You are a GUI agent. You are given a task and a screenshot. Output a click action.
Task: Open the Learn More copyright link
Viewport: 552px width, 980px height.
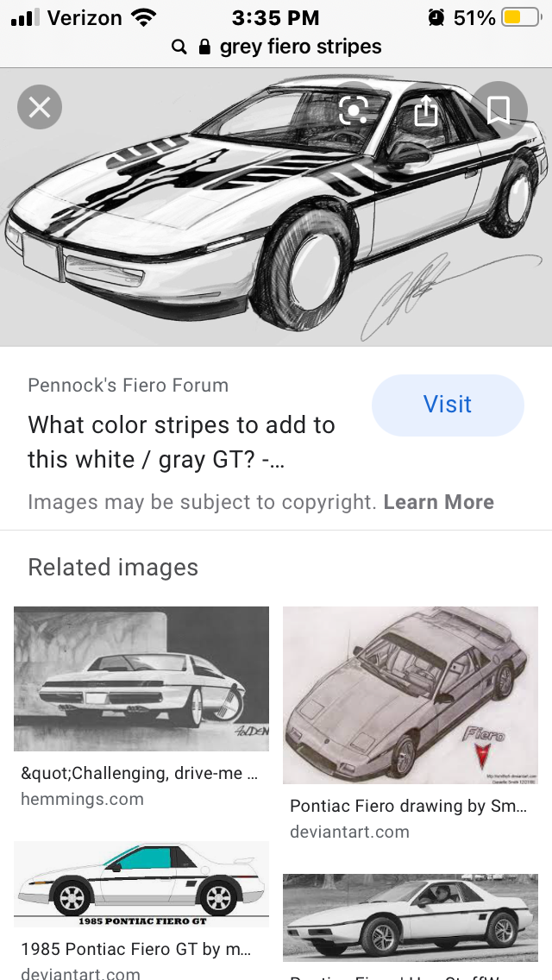coord(438,502)
